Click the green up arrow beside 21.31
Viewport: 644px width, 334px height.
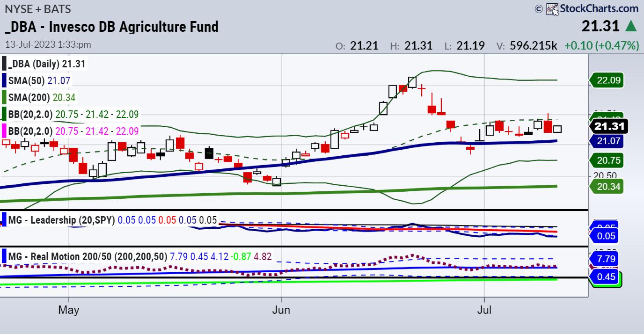tap(631, 26)
